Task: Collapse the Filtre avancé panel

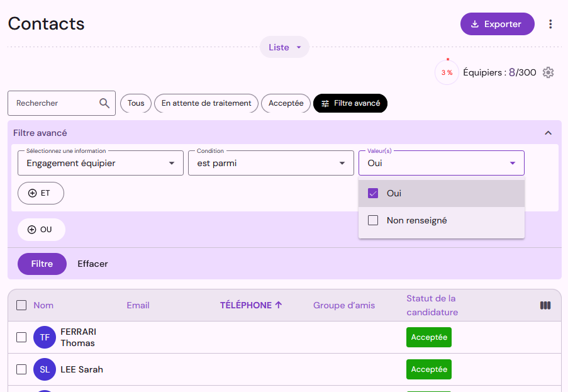Action: pyautogui.click(x=548, y=133)
